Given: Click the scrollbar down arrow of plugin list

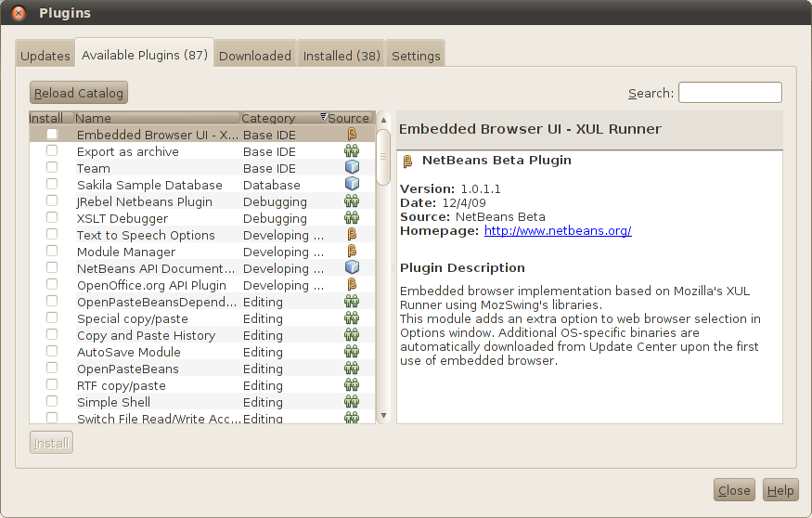Looking at the screenshot, I should click(382, 417).
